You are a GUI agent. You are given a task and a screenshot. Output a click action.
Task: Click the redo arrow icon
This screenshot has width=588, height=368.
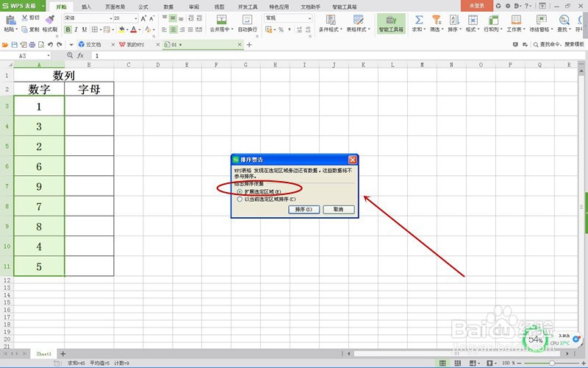click(x=60, y=44)
